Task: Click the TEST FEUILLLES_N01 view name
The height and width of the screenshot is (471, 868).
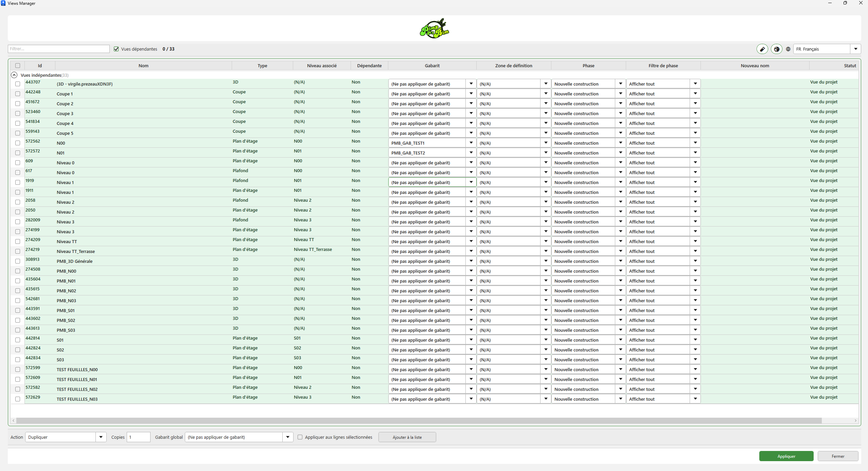Action: [x=77, y=379]
